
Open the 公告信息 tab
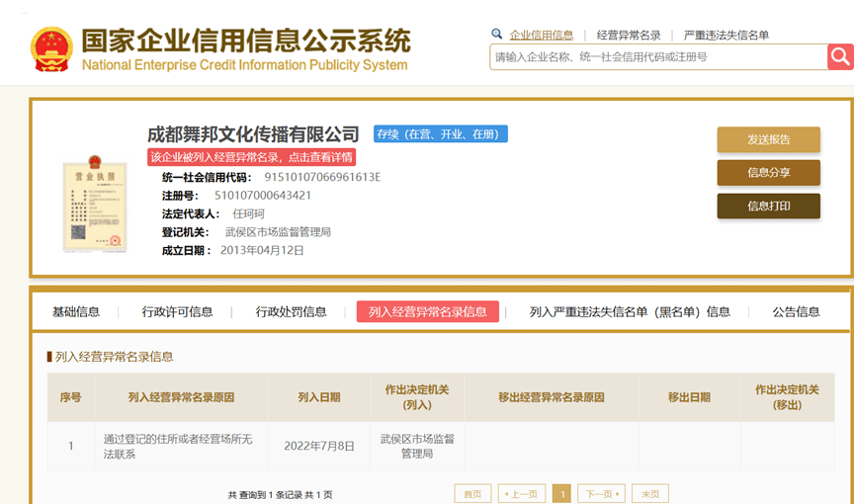pyautogui.click(x=796, y=312)
